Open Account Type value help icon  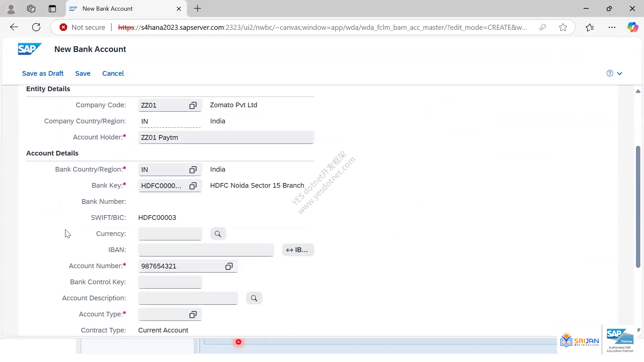[x=193, y=314]
